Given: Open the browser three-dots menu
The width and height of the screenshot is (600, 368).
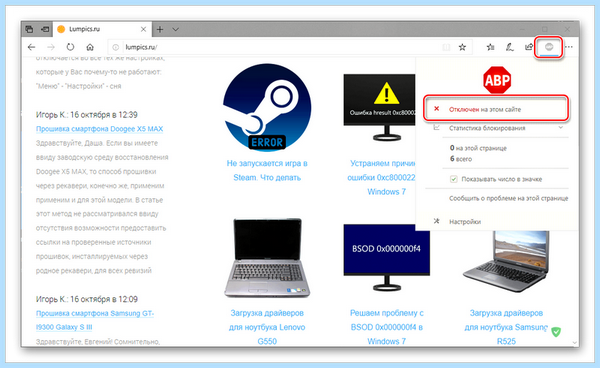Looking at the screenshot, I should click(x=569, y=47).
